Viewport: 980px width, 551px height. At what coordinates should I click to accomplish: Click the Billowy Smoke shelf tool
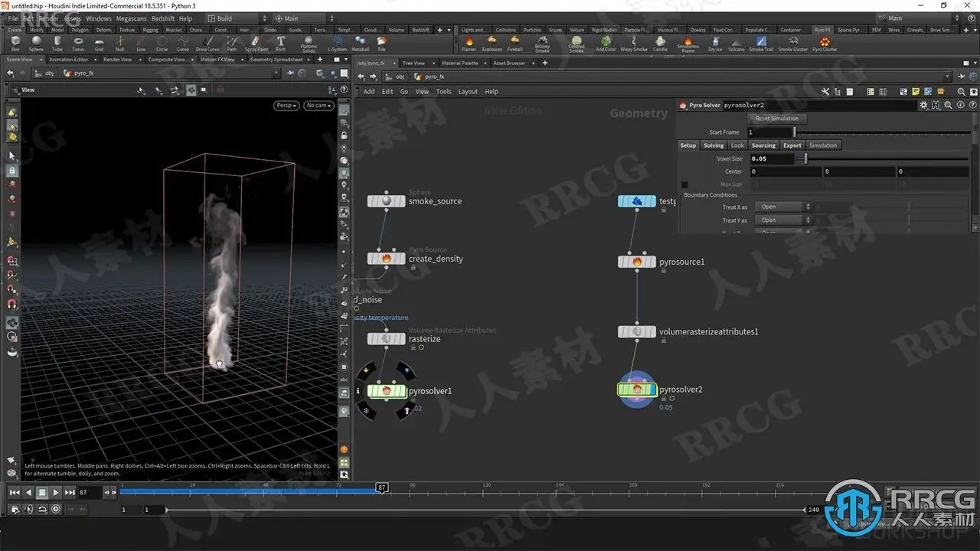[542, 42]
